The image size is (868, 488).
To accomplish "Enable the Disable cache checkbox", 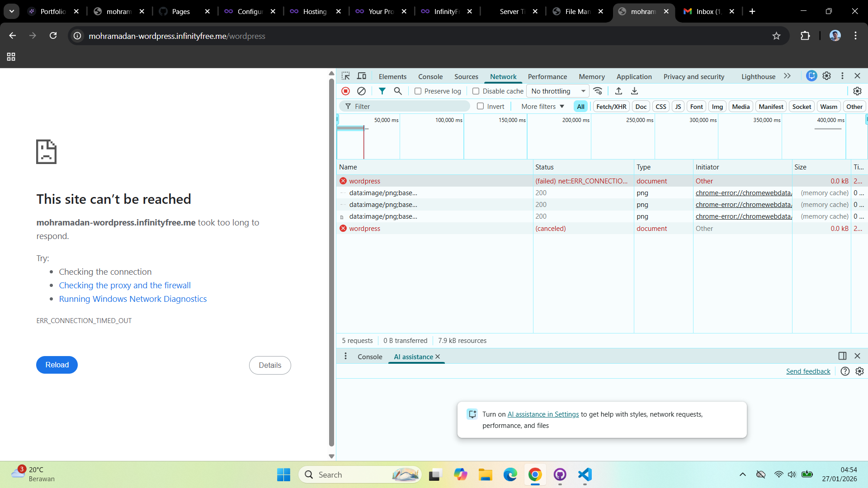I will click(476, 91).
